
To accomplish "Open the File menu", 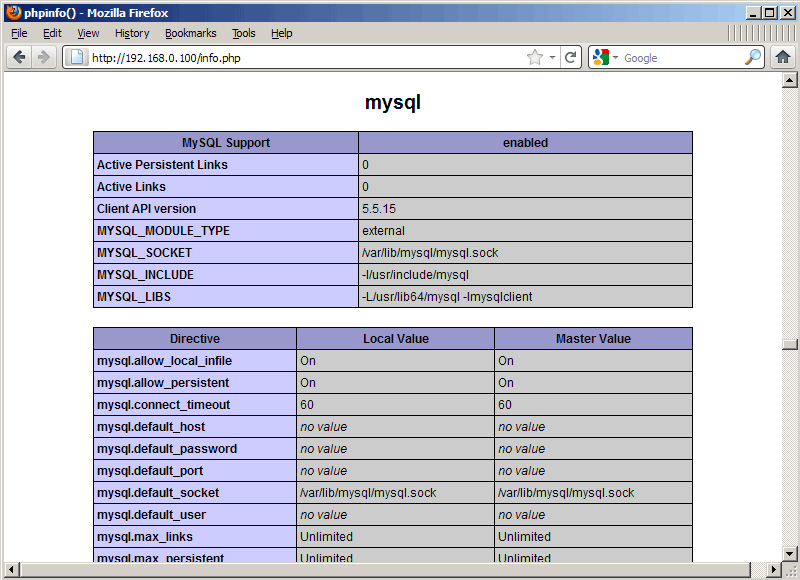I will click(x=19, y=33).
